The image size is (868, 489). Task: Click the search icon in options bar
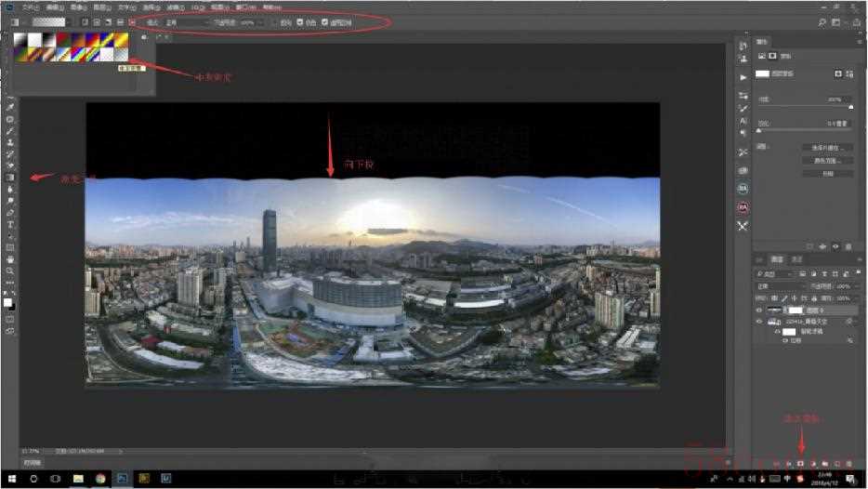(822, 22)
